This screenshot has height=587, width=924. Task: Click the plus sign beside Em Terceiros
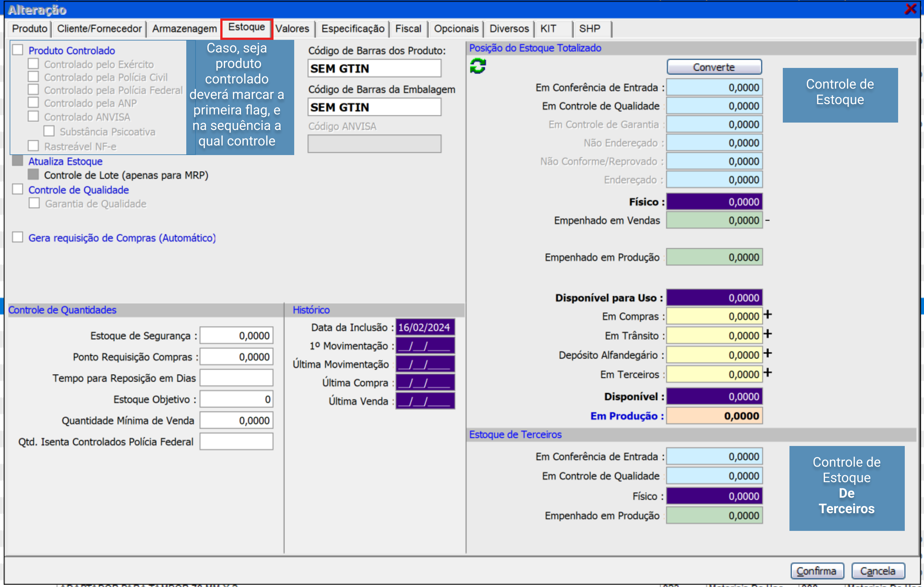767,373
